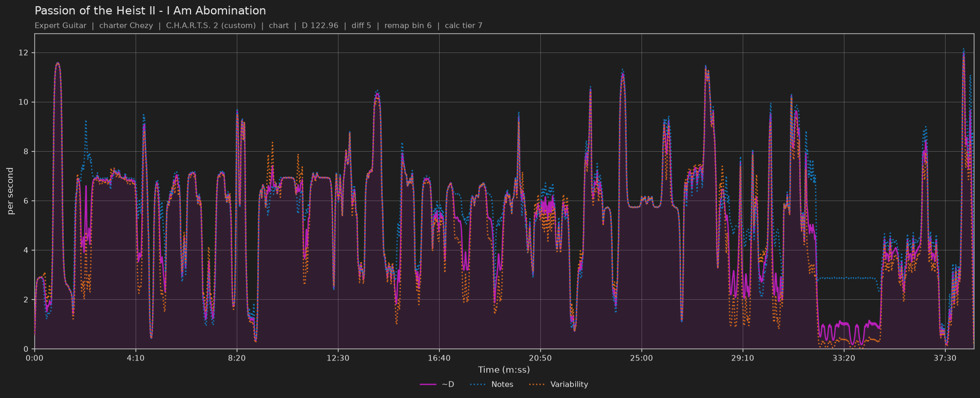Click the "25:00" x-axis tick label

point(642,358)
